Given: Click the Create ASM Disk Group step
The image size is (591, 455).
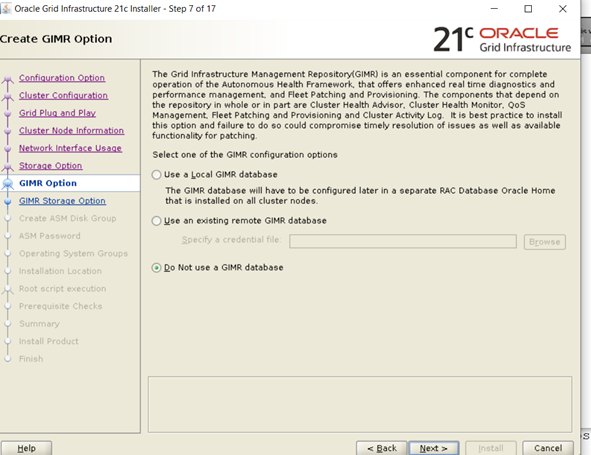Looking at the screenshot, I should coord(67,218).
